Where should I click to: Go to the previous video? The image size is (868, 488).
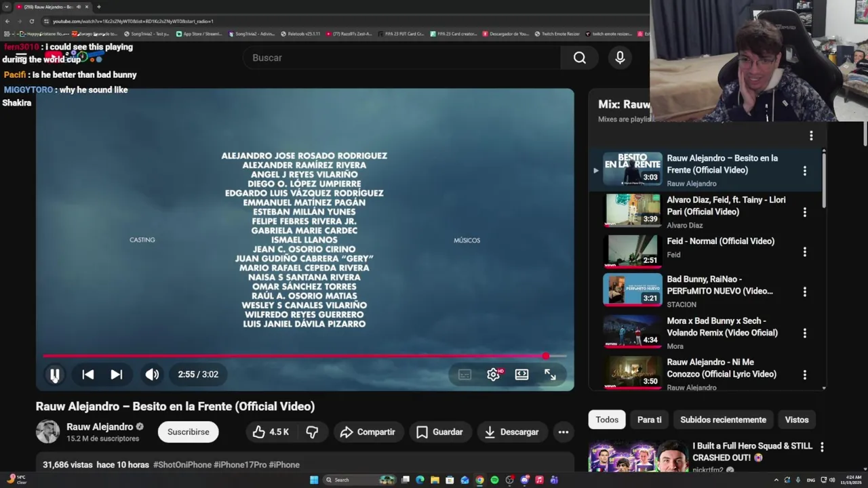point(88,374)
